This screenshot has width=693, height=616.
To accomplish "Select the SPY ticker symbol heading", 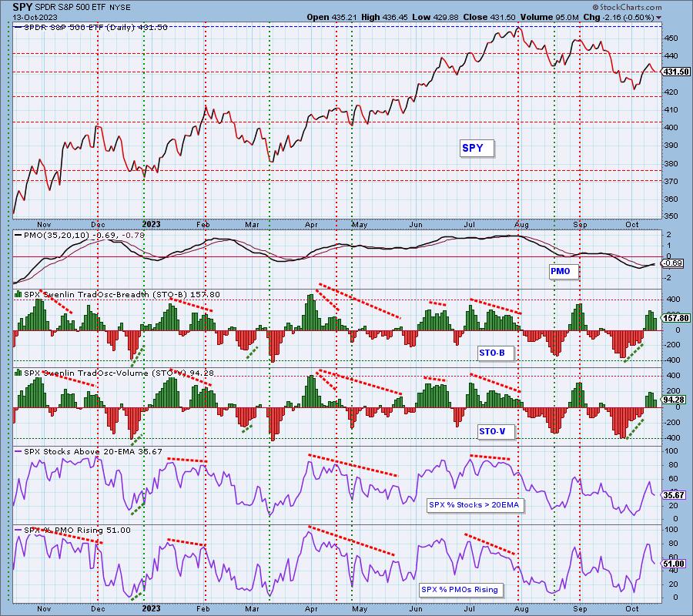I will coord(22,7).
